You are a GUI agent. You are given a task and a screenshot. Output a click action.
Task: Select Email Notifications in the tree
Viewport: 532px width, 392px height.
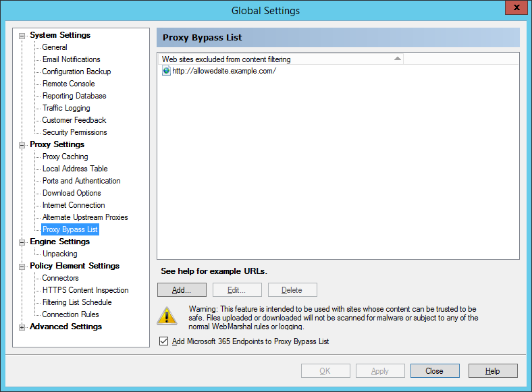coord(72,59)
